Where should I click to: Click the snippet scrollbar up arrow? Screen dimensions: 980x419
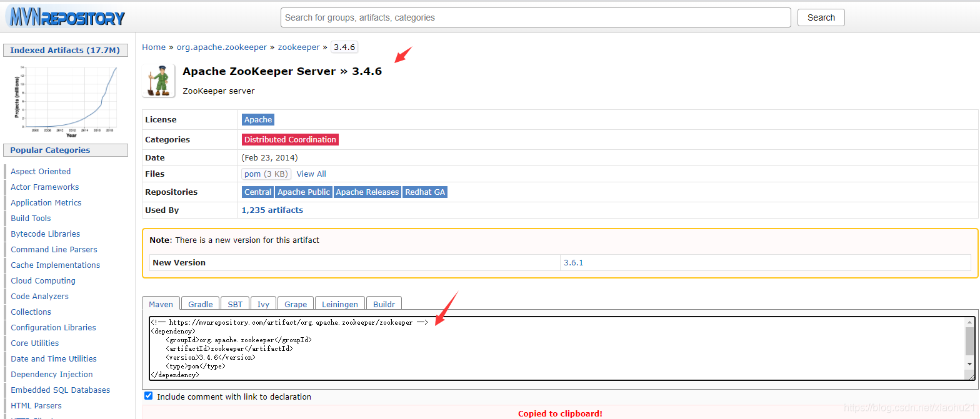pyautogui.click(x=970, y=322)
